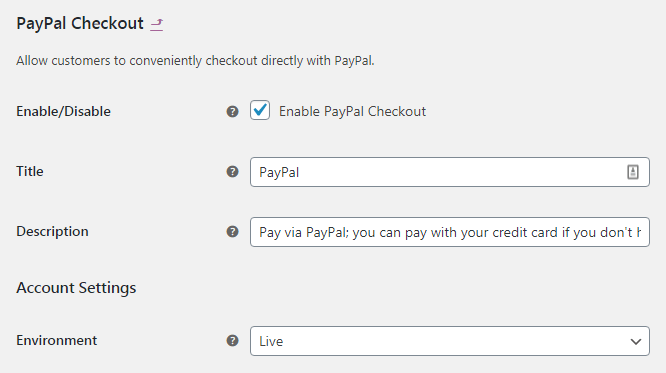Click the 'Enable PayPal Checkout' checkbox label text
Image resolution: width=666 pixels, height=373 pixels.
pyautogui.click(x=352, y=111)
